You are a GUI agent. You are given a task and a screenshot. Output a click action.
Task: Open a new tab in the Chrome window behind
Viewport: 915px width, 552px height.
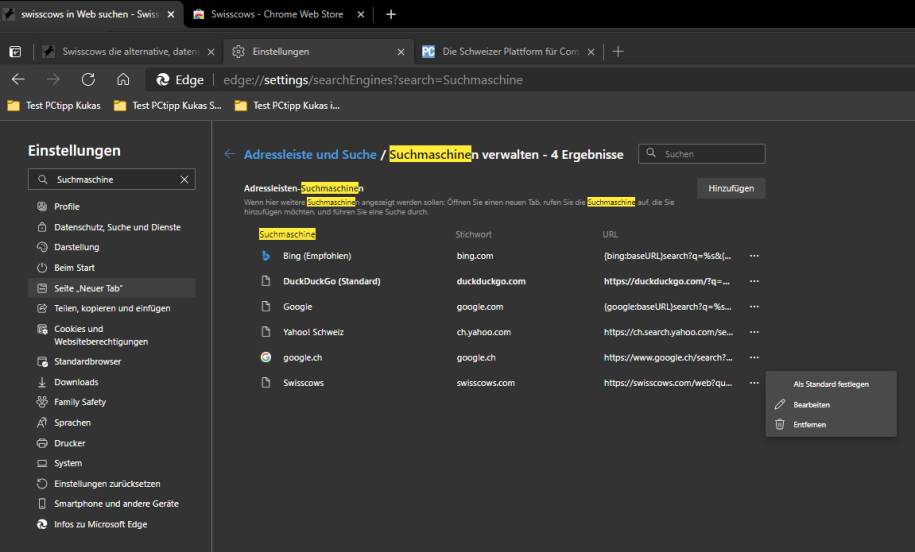click(x=391, y=14)
